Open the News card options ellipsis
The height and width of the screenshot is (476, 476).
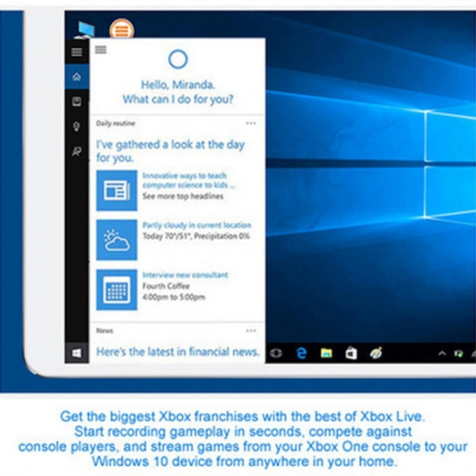click(x=251, y=331)
